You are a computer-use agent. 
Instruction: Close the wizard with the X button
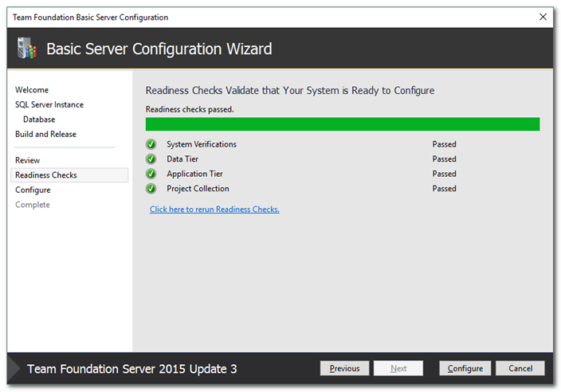pyautogui.click(x=543, y=17)
